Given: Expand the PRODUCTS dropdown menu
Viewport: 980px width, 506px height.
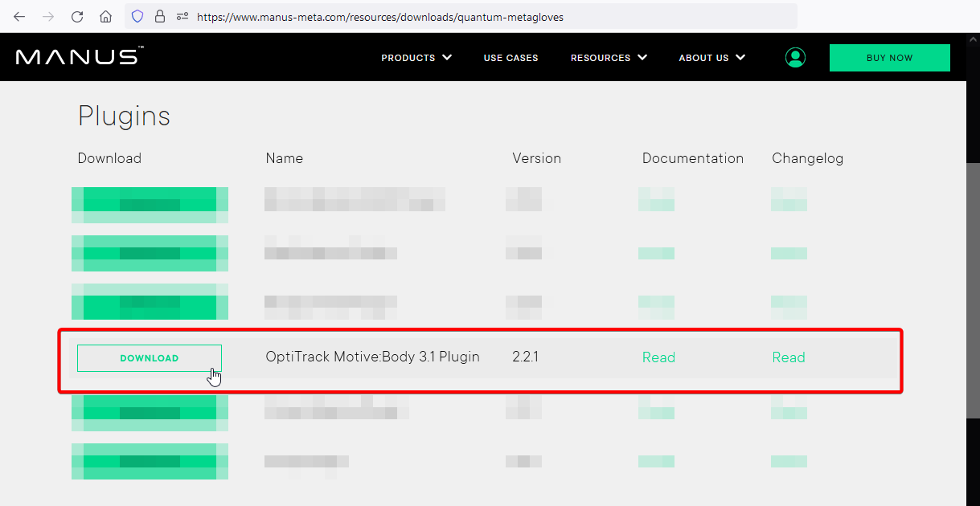Looking at the screenshot, I should pos(416,57).
